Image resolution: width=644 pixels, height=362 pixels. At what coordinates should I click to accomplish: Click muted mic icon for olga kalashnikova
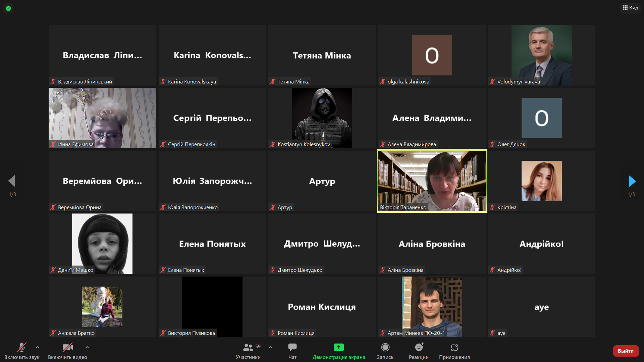[383, 81]
